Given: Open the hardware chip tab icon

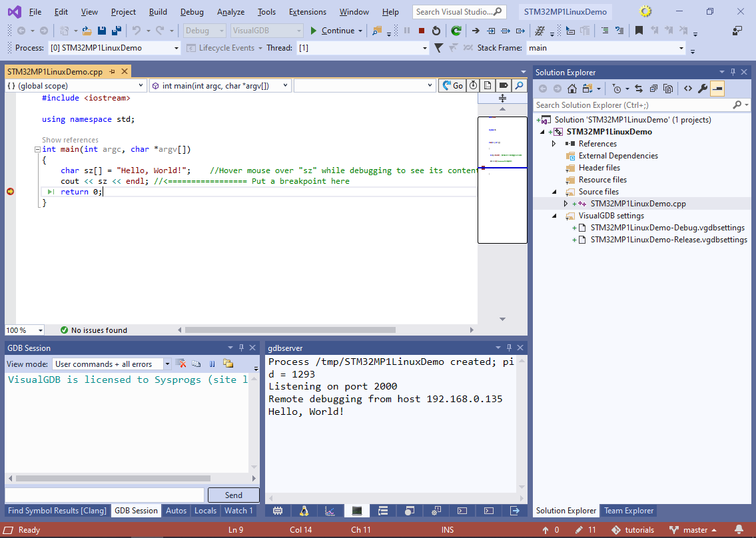Looking at the screenshot, I should (x=278, y=511).
